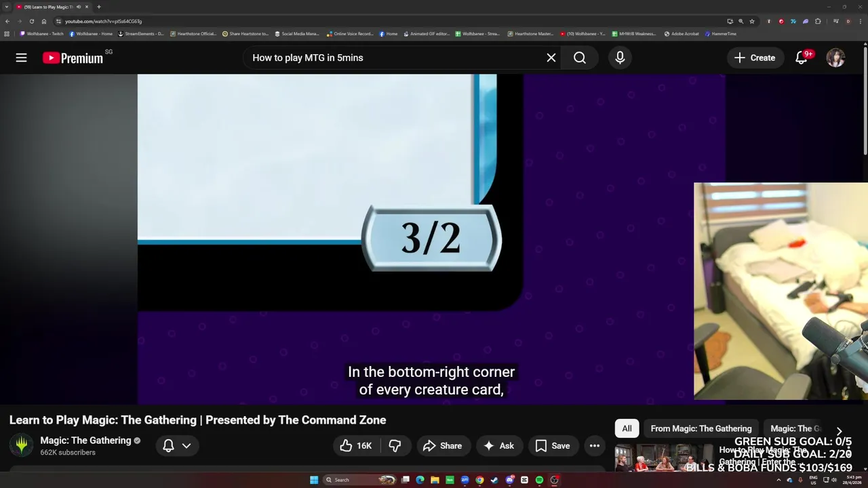Show more filter chips arrow
868x488 pixels.
(x=839, y=431)
